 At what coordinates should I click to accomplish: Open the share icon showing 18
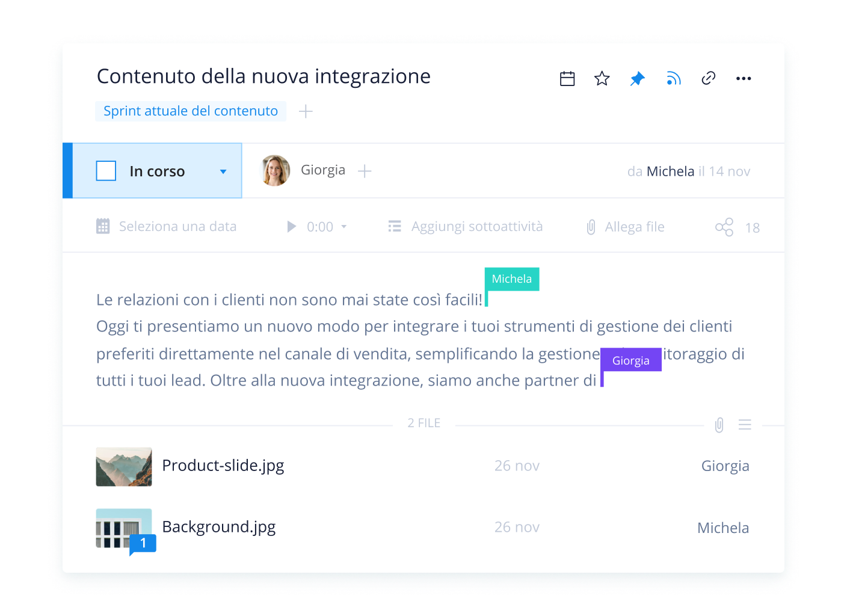click(724, 227)
